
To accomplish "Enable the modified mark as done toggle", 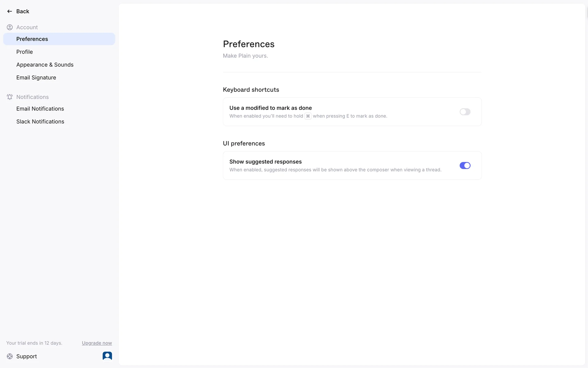I will coord(465,112).
